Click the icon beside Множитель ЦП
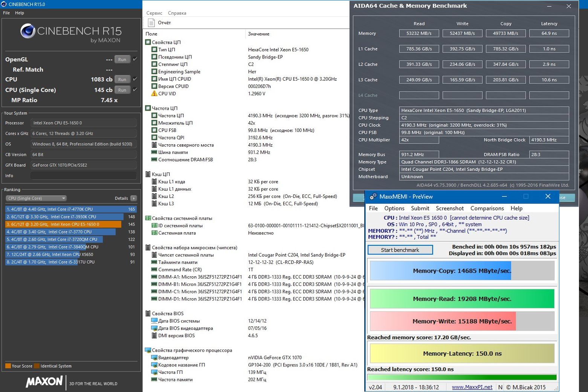This screenshot has width=588, height=392. pyautogui.click(x=154, y=123)
